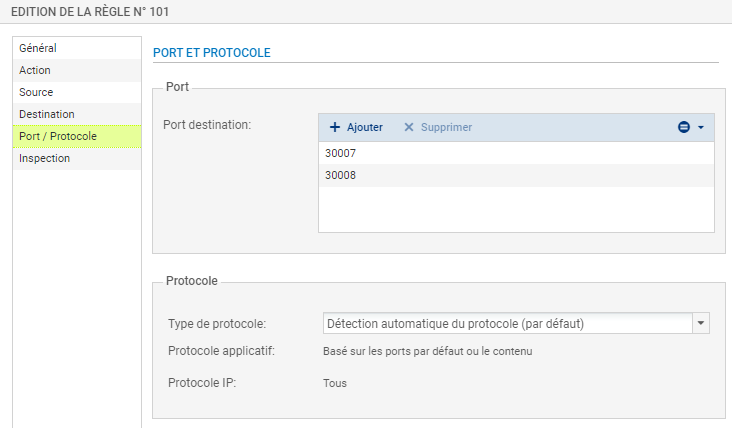Go to the Source section

(77, 92)
